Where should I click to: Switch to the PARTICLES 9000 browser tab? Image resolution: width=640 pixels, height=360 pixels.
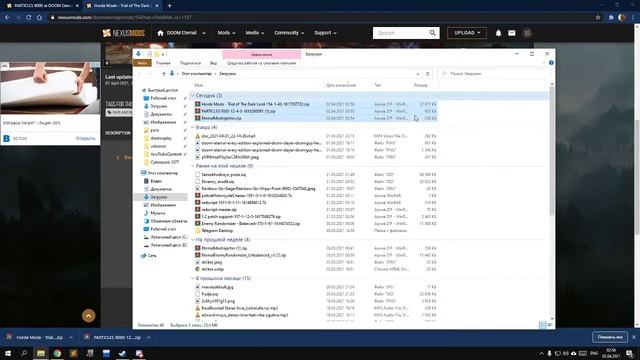click(41, 6)
